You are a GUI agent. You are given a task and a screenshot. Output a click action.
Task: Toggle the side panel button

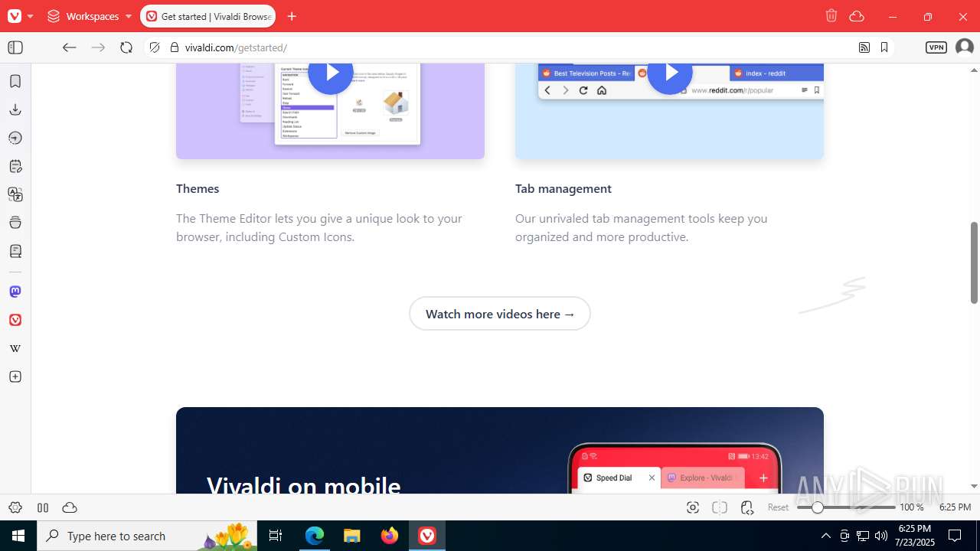[15, 47]
